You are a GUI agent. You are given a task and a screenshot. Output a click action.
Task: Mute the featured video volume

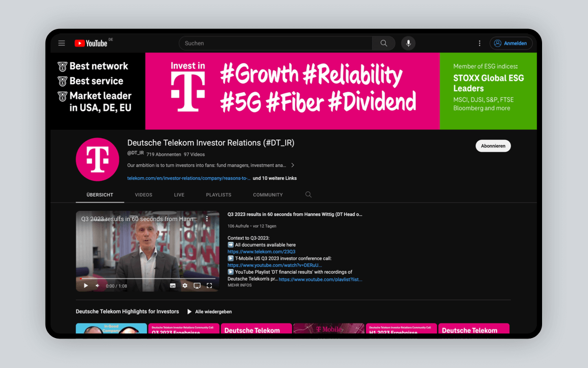(97, 286)
